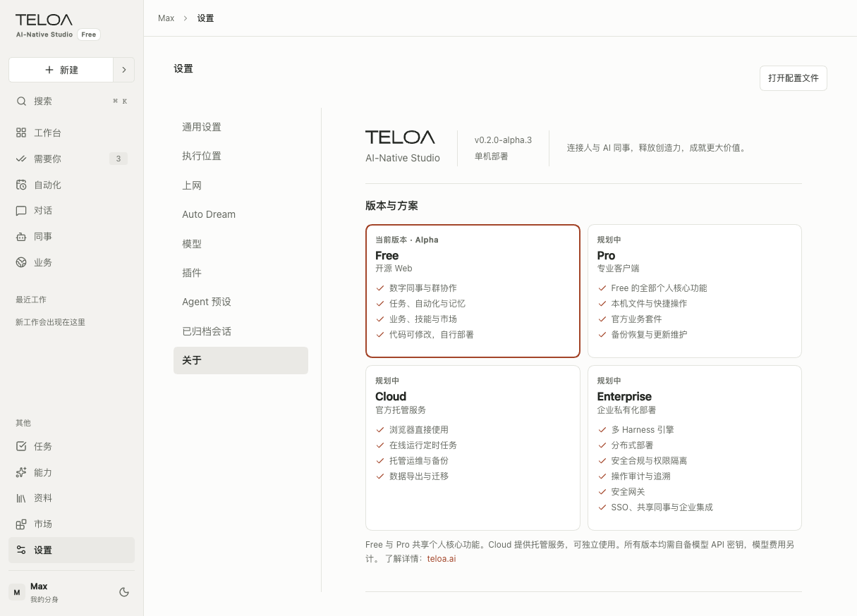
Task: Open 自动化 automation clock icon
Action: tap(21, 185)
